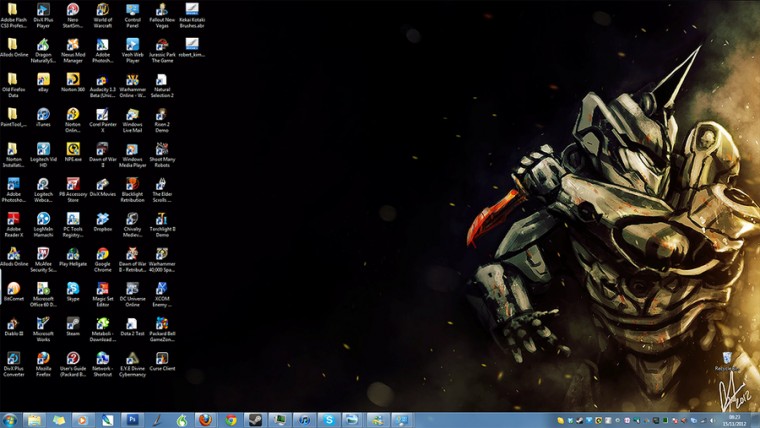Open Windows Media Player desktop shortcut
This screenshot has width=760, height=428.
pos(132,155)
